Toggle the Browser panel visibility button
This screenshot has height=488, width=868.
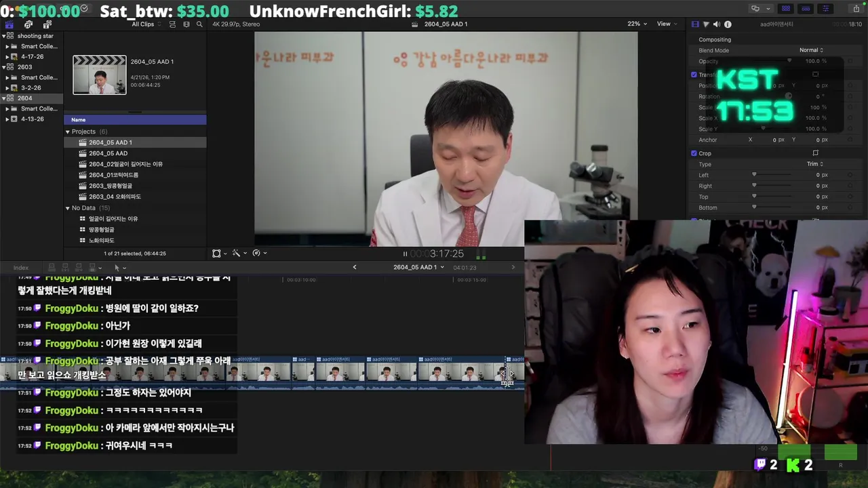click(x=786, y=9)
